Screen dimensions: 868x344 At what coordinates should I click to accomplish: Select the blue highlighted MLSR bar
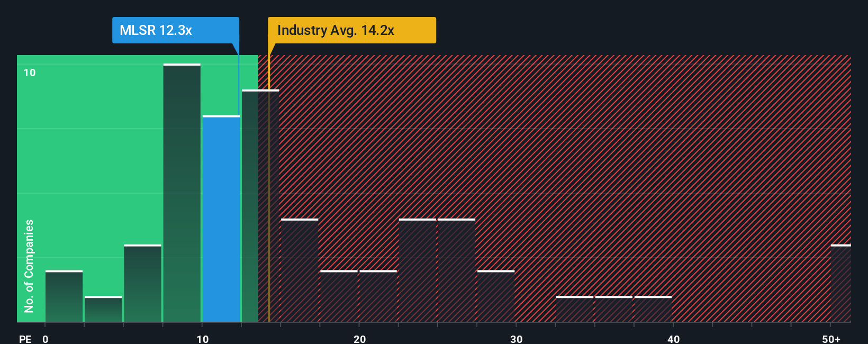coord(221,219)
